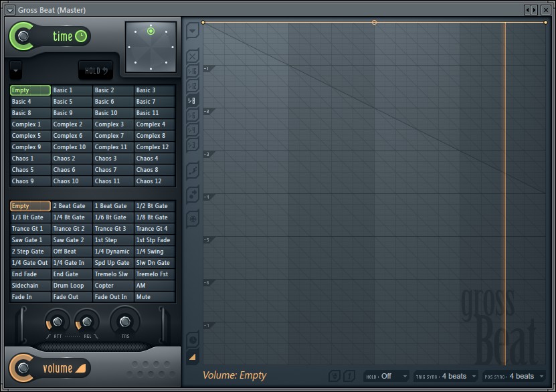
Task: Click the envelope midpoint handle at top
Action: (374, 22)
